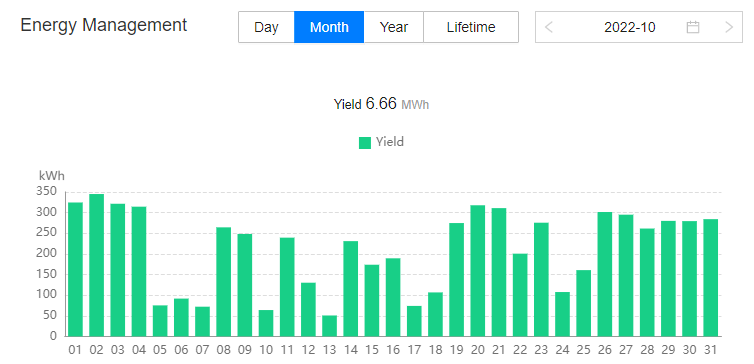Open the Lifetime view tab

[x=471, y=27]
